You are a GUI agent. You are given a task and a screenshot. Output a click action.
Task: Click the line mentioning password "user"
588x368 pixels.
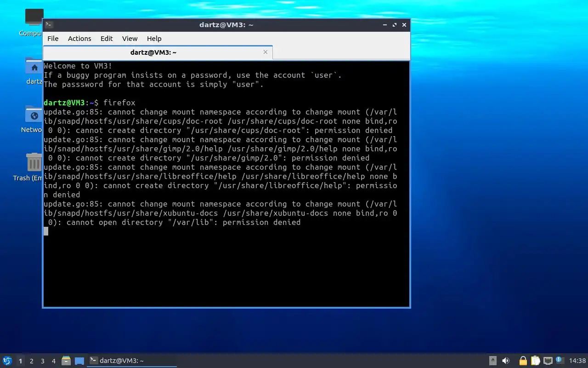154,84
